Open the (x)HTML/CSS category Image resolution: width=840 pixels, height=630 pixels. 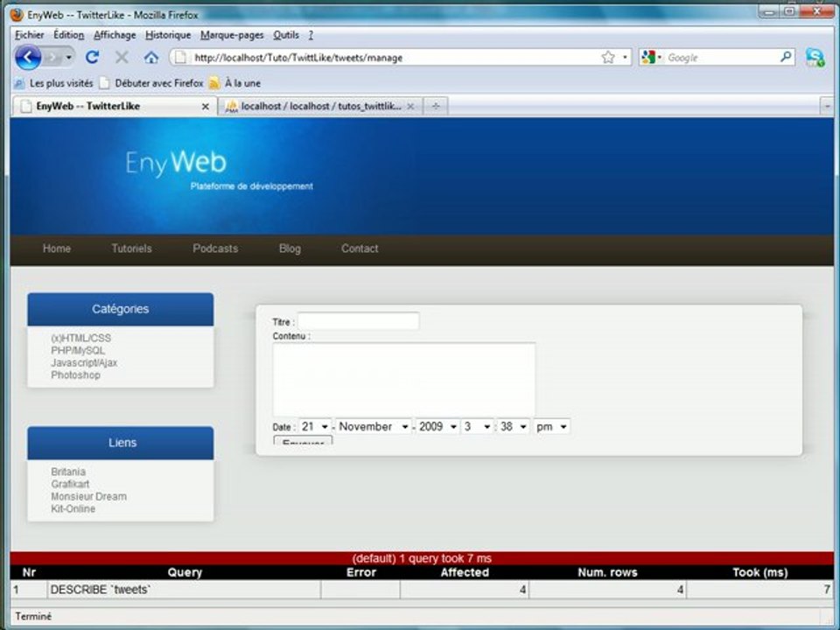80,338
